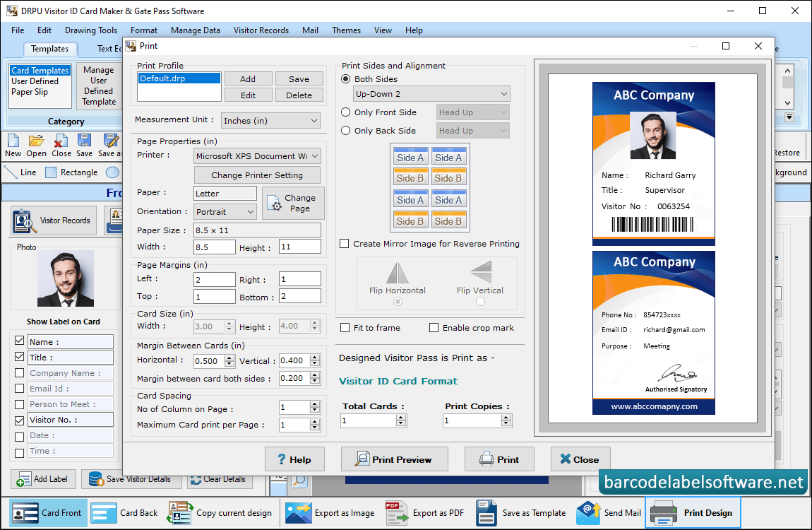
Task: Increase the Print Copies spinner value
Action: click(x=506, y=418)
